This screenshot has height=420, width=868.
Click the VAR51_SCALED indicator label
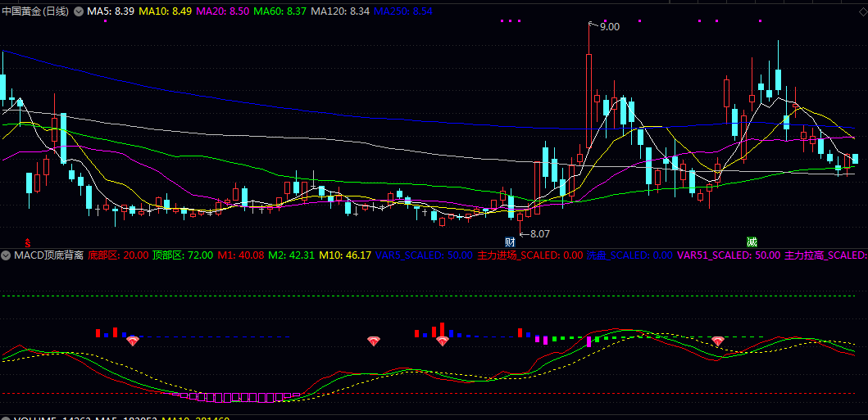(x=729, y=255)
